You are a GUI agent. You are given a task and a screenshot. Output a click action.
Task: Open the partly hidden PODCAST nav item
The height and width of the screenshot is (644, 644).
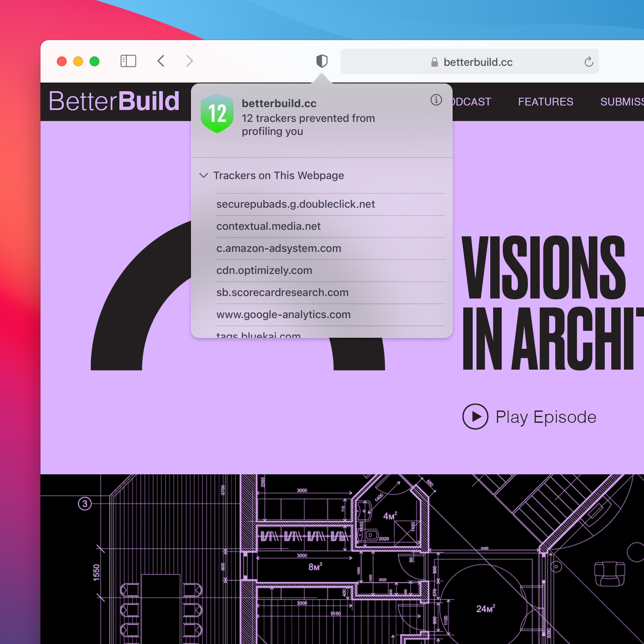(x=471, y=102)
